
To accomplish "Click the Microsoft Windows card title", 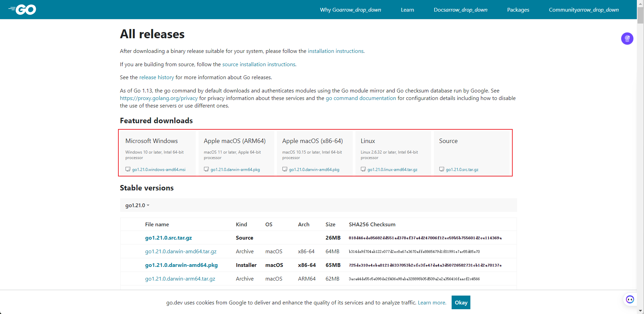I will (x=151, y=141).
